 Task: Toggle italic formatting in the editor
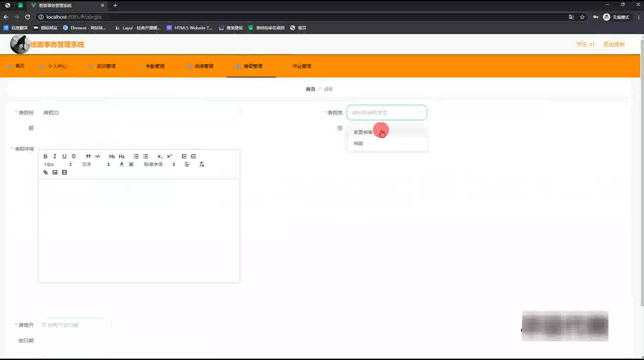tap(55, 156)
